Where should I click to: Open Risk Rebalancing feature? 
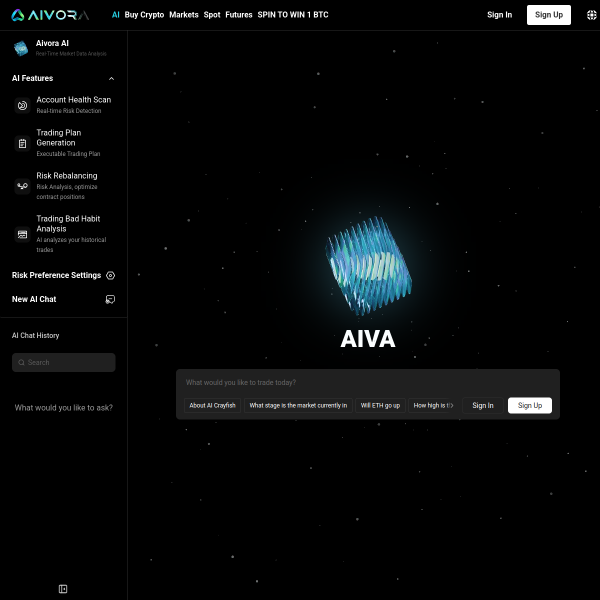click(64, 186)
